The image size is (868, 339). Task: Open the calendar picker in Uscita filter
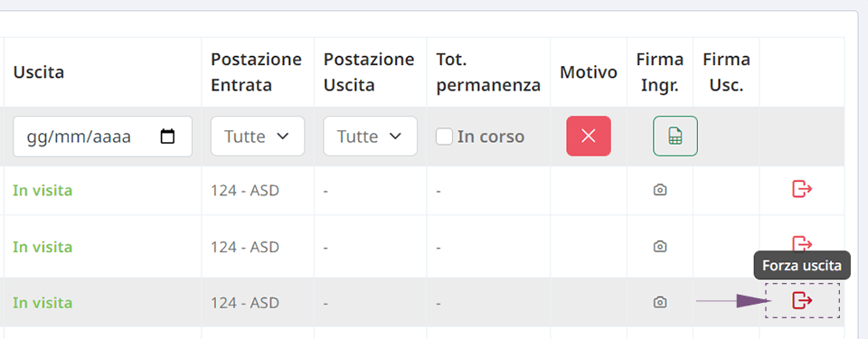pyautogui.click(x=167, y=137)
